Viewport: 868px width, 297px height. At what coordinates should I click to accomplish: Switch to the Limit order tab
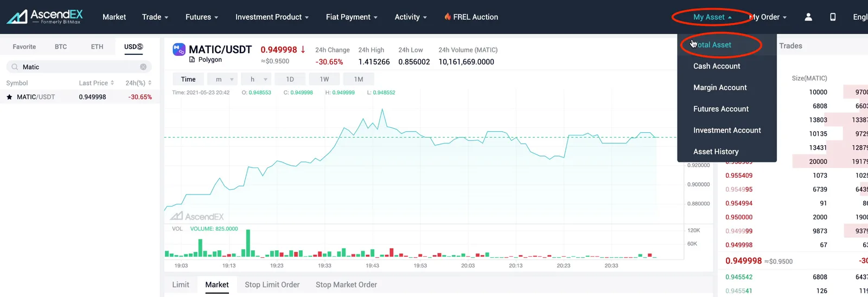(x=181, y=285)
